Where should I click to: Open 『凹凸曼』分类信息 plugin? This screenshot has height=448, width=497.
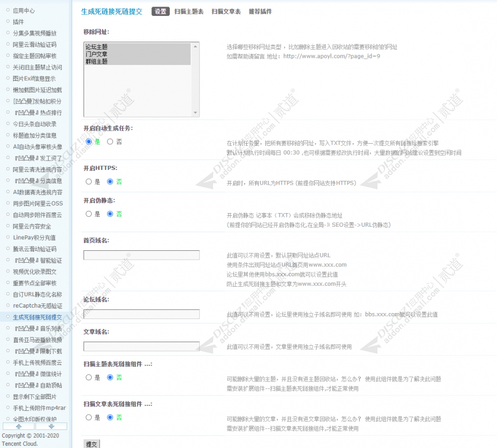pos(37,181)
